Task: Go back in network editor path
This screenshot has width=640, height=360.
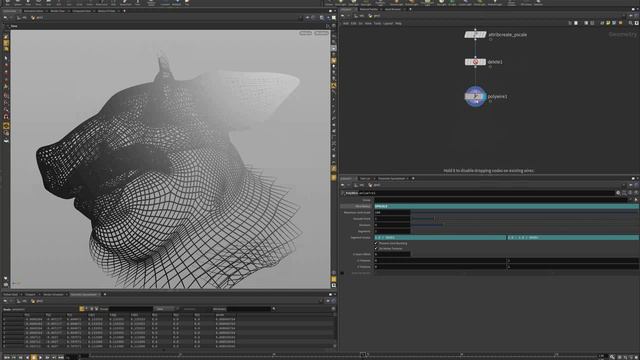Action: pyautogui.click(x=342, y=16)
